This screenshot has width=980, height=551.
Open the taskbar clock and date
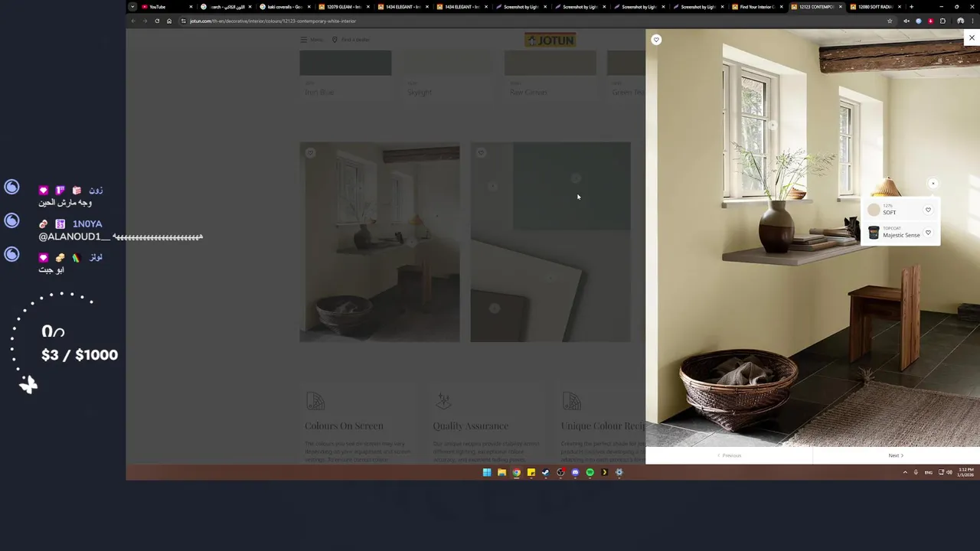tap(966, 472)
